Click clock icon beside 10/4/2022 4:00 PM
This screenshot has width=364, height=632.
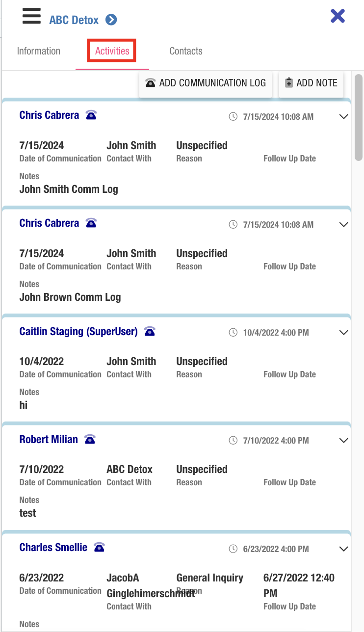pos(233,333)
